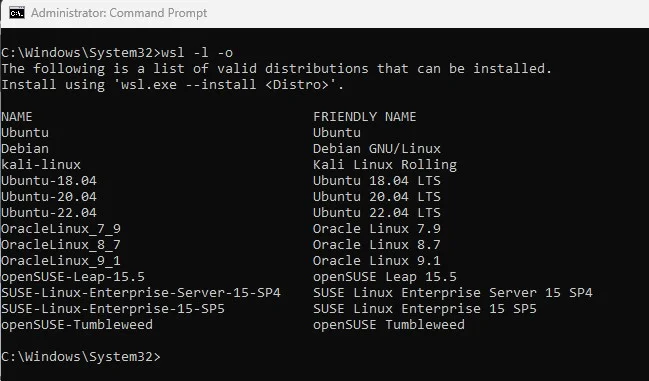Click the 'OracleLinux_9_1' distribution name
Screen dimensions: 649x381
coord(61,261)
